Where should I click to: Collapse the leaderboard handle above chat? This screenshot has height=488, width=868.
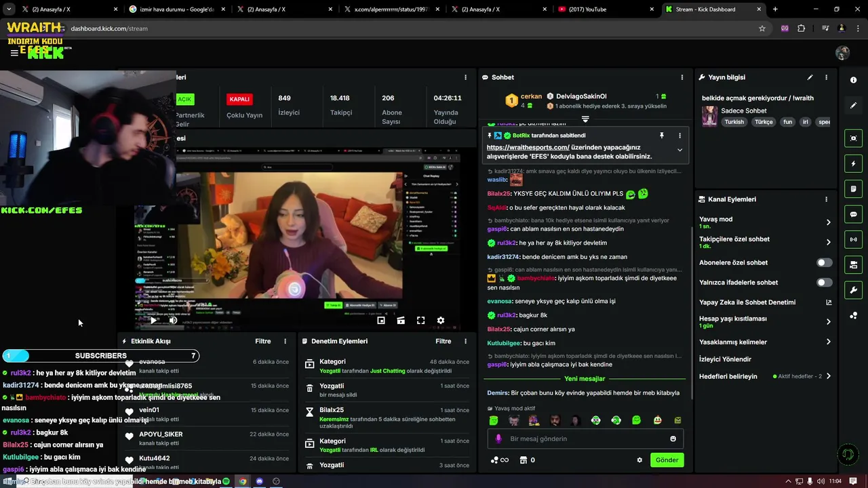(585, 119)
